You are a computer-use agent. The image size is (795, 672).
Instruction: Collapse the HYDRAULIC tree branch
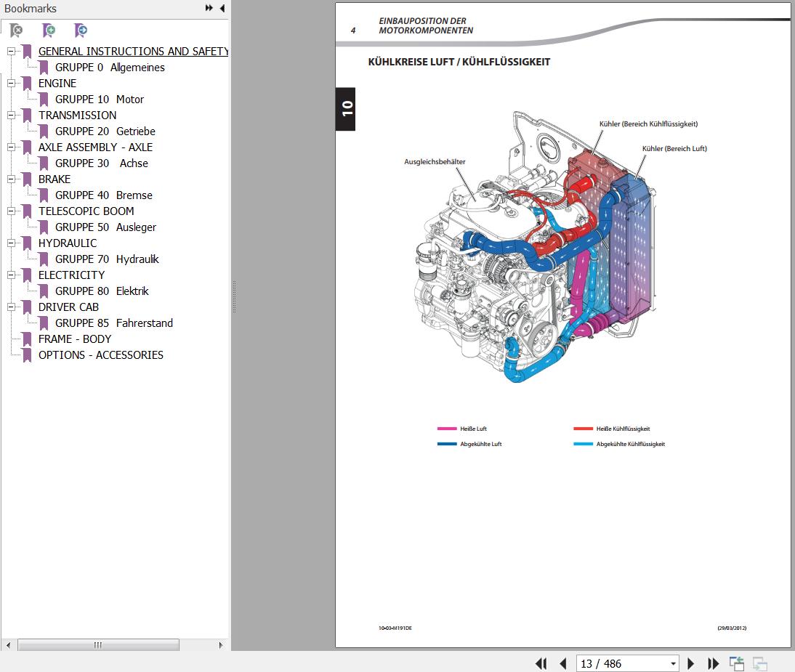click(x=11, y=243)
